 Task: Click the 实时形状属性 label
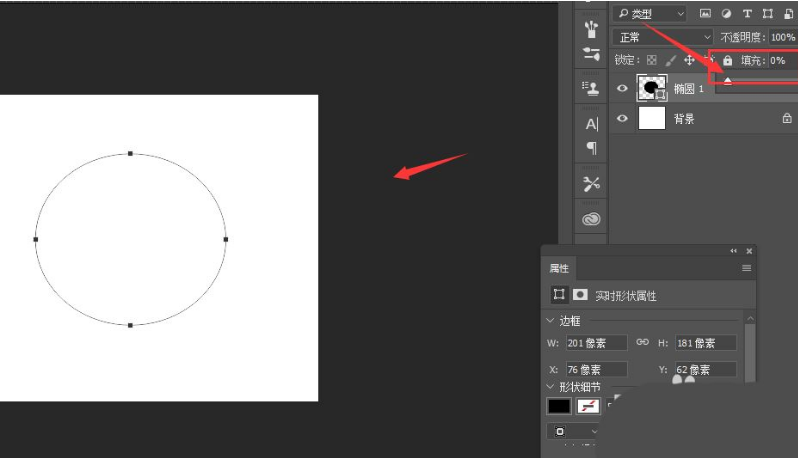pos(625,296)
